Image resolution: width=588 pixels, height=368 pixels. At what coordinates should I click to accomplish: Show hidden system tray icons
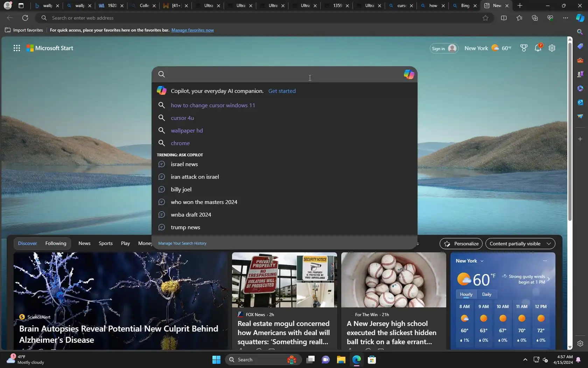525,360
